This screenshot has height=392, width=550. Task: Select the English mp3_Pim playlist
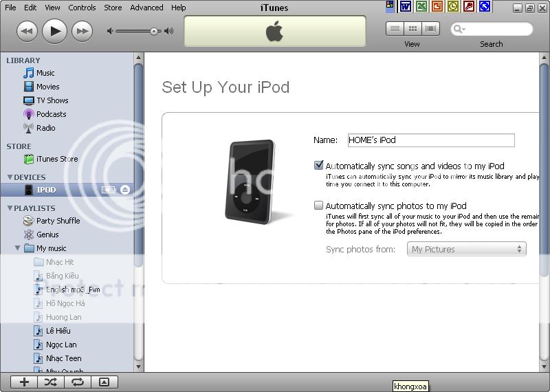73,290
